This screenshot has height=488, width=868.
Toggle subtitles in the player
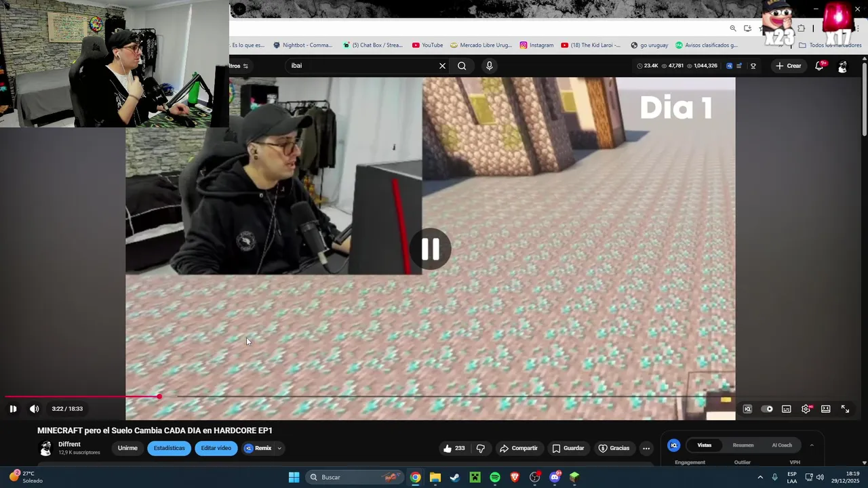pyautogui.click(x=787, y=409)
